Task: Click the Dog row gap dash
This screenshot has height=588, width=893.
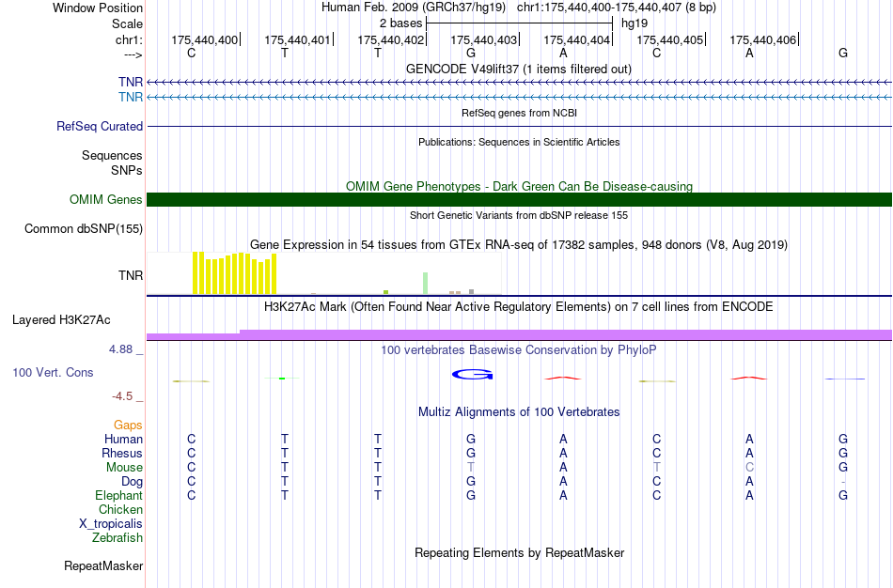Action: [x=843, y=482]
